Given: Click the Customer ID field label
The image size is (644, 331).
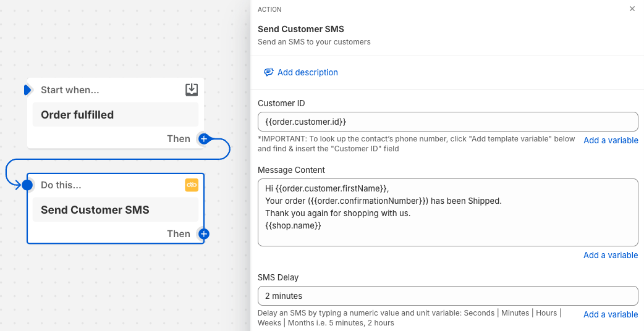Looking at the screenshot, I should (x=281, y=103).
